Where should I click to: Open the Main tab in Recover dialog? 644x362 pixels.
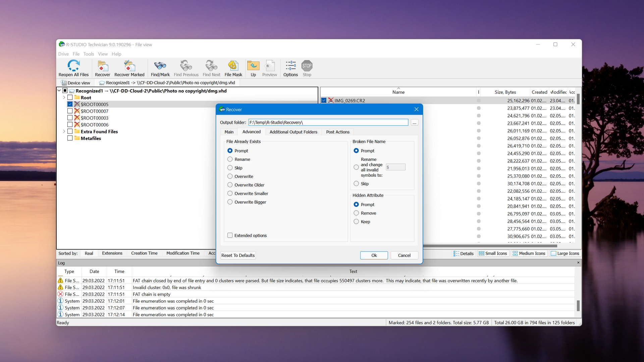tap(229, 132)
